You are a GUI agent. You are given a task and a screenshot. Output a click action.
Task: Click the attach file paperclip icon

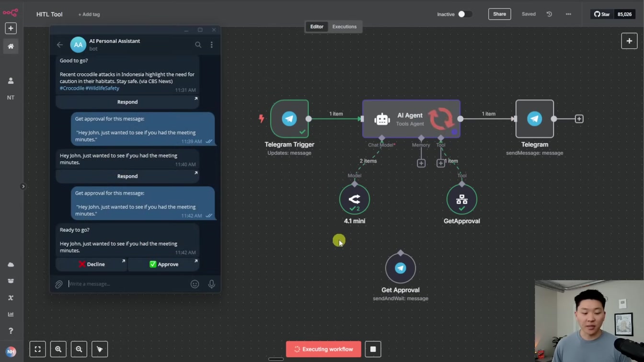pos(59,284)
